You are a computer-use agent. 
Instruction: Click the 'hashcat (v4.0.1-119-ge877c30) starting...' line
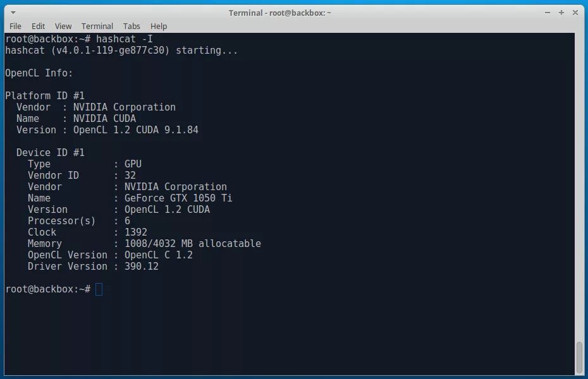tap(121, 50)
